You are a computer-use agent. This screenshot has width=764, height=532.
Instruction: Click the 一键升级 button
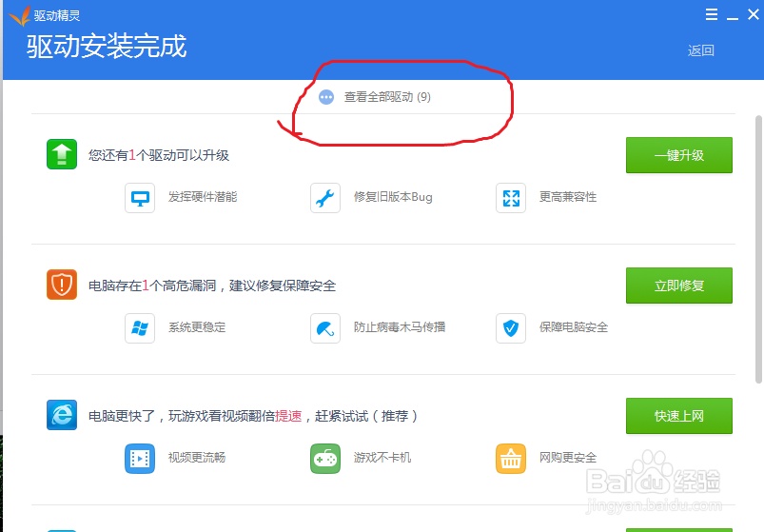pyautogui.click(x=678, y=155)
